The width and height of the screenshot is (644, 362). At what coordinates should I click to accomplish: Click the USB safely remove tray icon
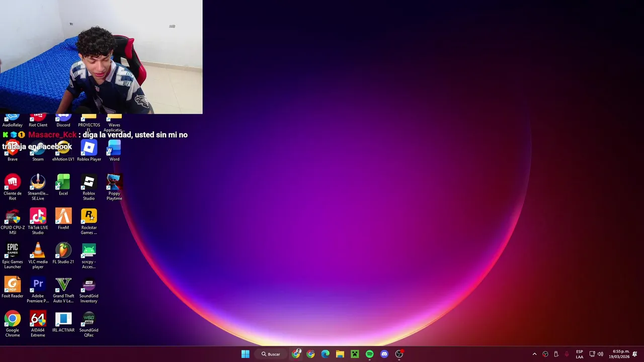tap(556, 354)
